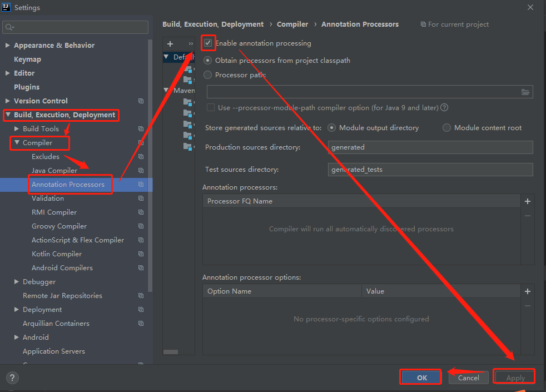Click the double-chevron more actions icon
The width and height of the screenshot is (546, 392).
click(191, 44)
